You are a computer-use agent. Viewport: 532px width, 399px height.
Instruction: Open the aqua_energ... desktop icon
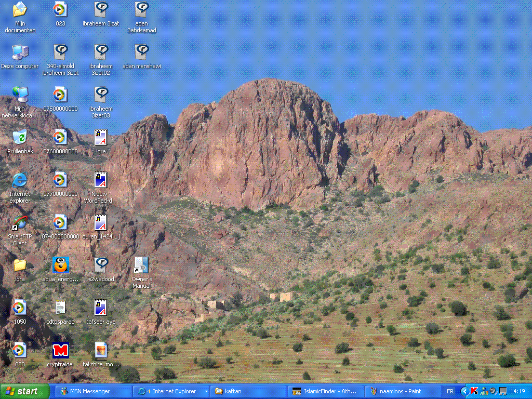(60, 265)
